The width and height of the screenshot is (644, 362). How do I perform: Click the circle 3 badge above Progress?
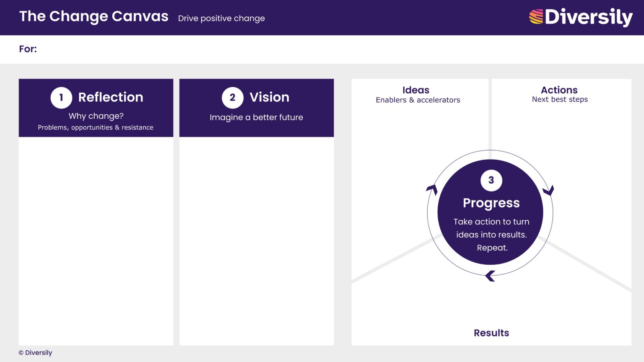pyautogui.click(x=491, y=180)
